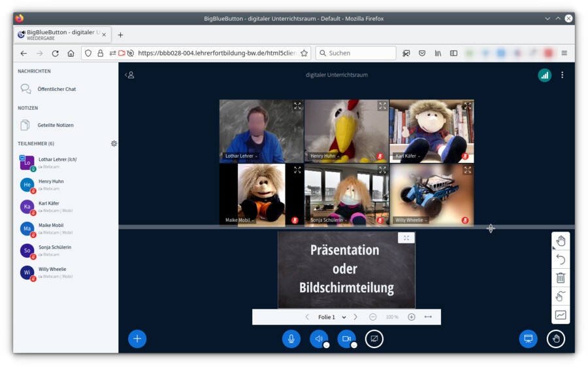Screen dimensions: 588x367
Task: Open Geteilte Notizen
Action: pyautogui.click(x=55, y=125)
